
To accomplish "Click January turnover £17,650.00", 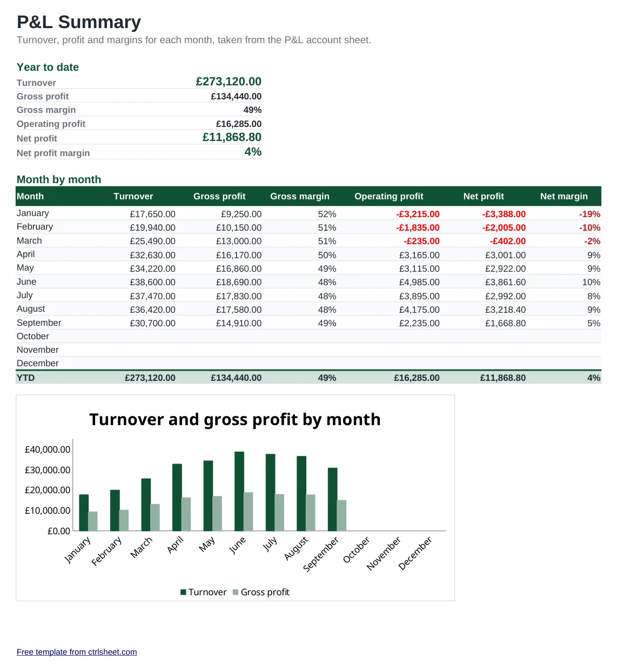I will (152, 214).
